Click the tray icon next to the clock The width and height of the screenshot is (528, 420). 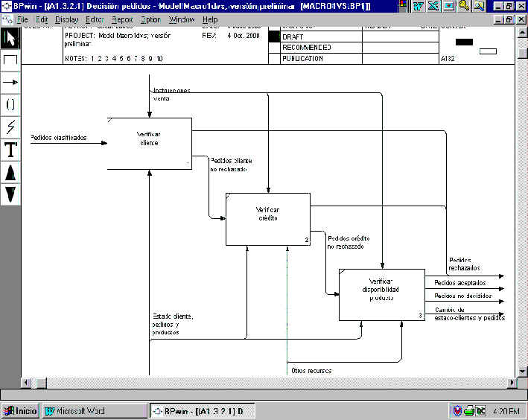[x=481, y=411]
